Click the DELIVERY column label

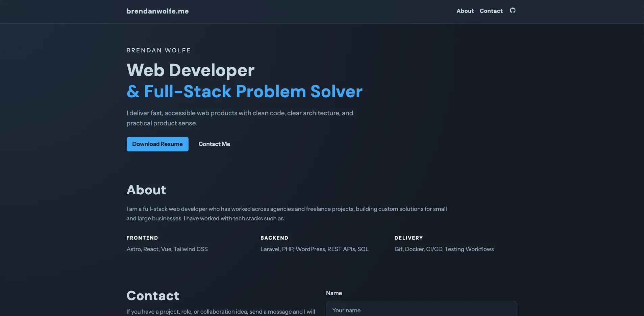click(x=408, y=238)
